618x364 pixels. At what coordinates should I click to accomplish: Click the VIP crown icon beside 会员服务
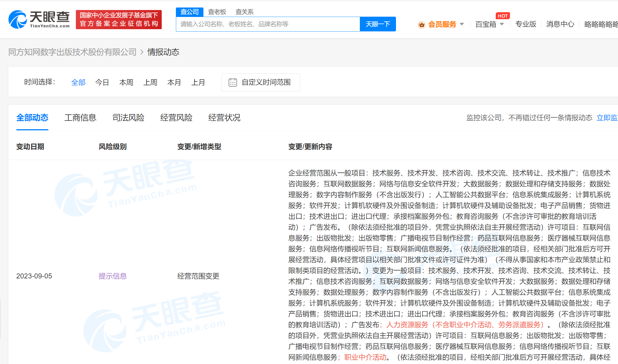[422, 25]
